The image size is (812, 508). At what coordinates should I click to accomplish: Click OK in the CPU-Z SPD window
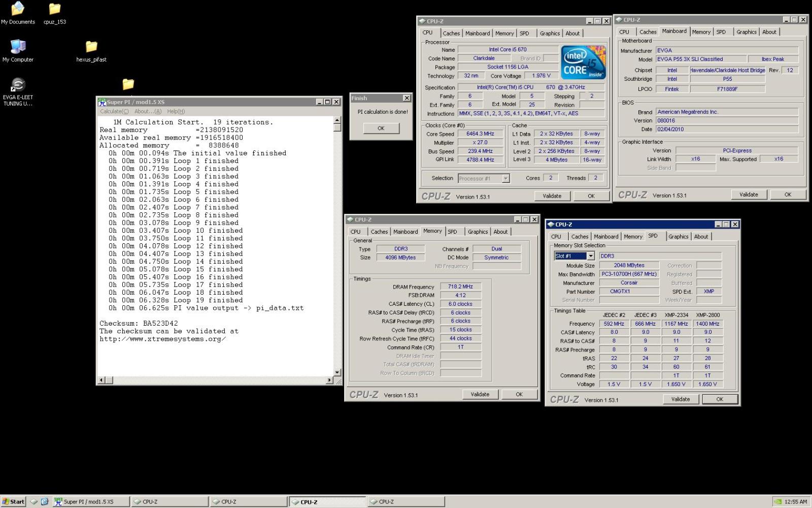point(720,399)
